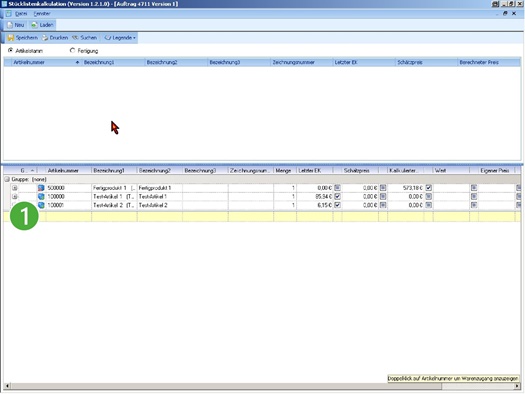Viewport: 525px width, 394px height.
Task: Expand the row for article 500000
Action: click(x=15, y=188)
